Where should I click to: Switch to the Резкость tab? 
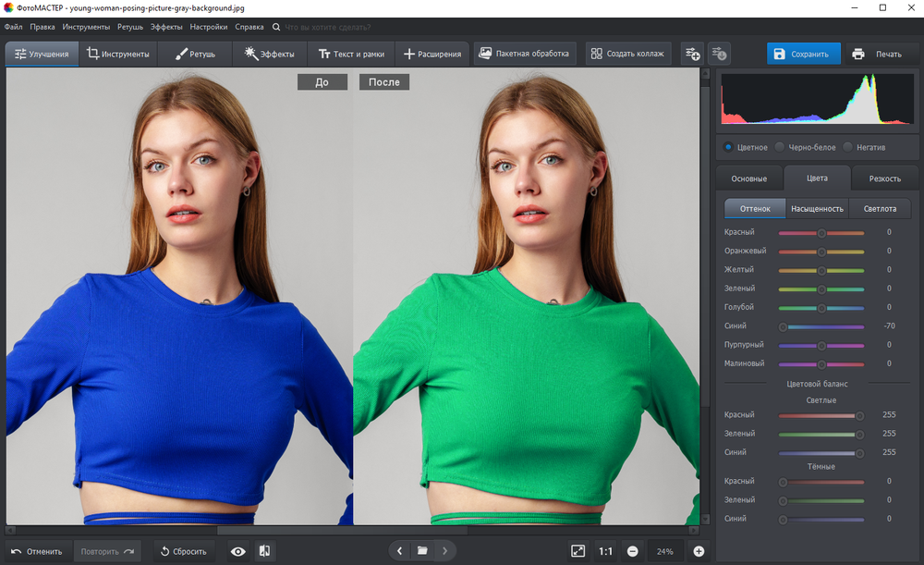coord(885,178)
